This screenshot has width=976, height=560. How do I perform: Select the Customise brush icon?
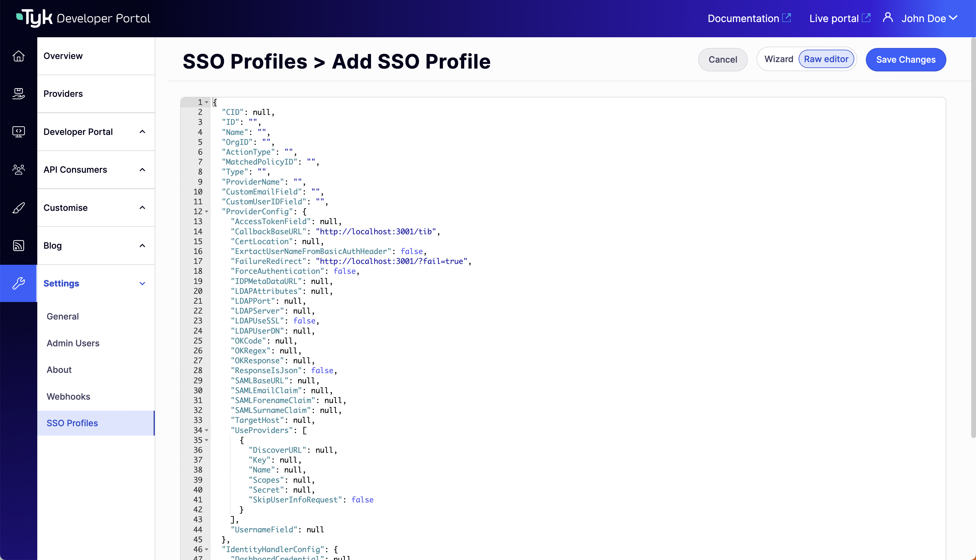[18, 208]
